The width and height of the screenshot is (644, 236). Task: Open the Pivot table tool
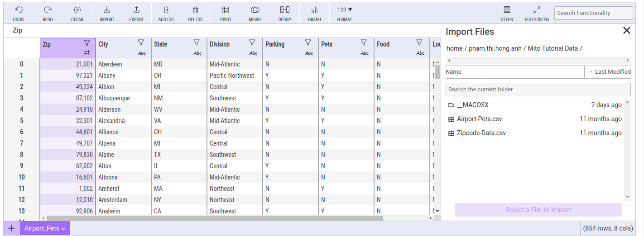tap(226, 10)
